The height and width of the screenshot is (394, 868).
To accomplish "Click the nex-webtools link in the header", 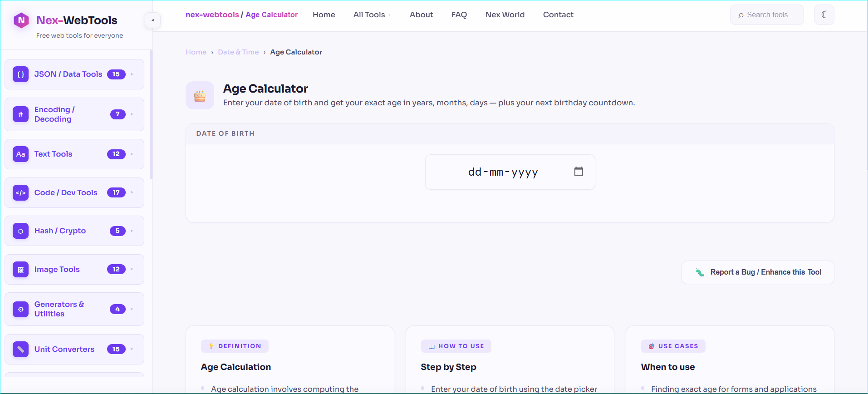I will point(212,15).
